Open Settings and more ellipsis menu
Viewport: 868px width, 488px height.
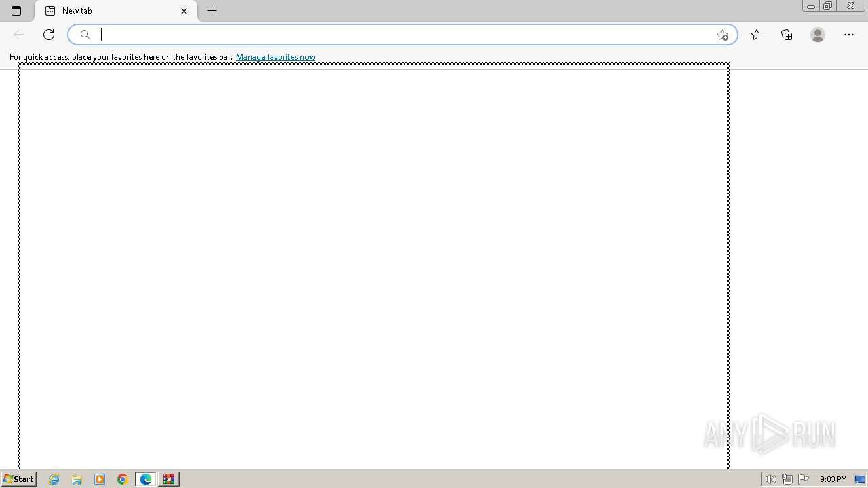[x=849, y=35]
